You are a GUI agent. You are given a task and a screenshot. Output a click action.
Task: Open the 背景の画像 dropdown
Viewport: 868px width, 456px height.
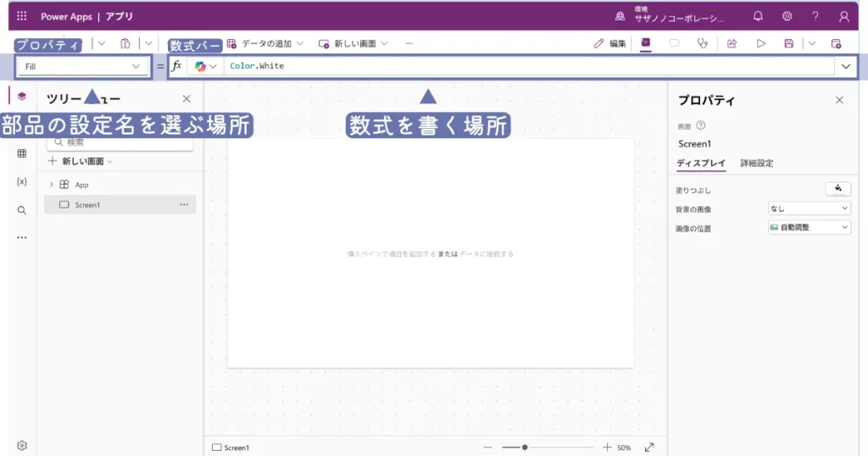click(809, 208)
